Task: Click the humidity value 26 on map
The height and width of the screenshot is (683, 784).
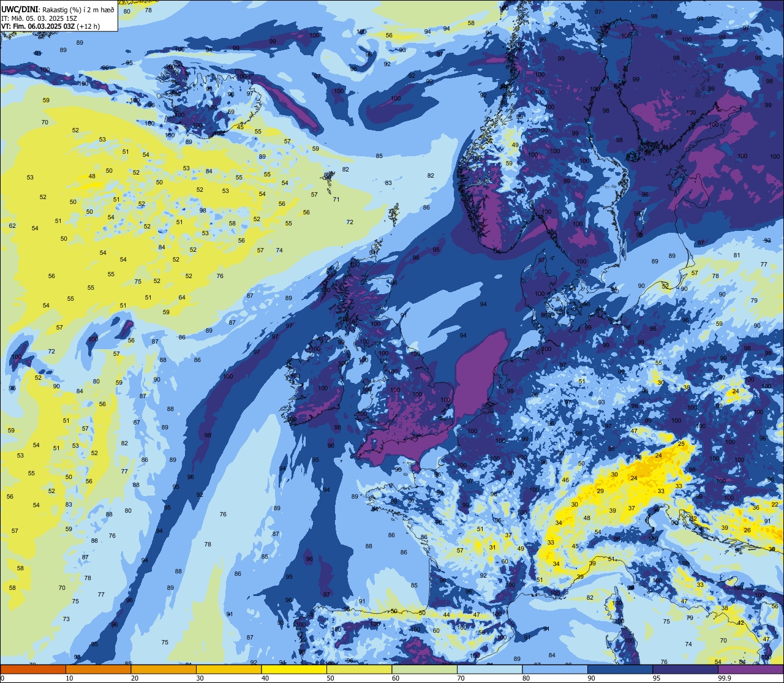Action: click(747, 530)
